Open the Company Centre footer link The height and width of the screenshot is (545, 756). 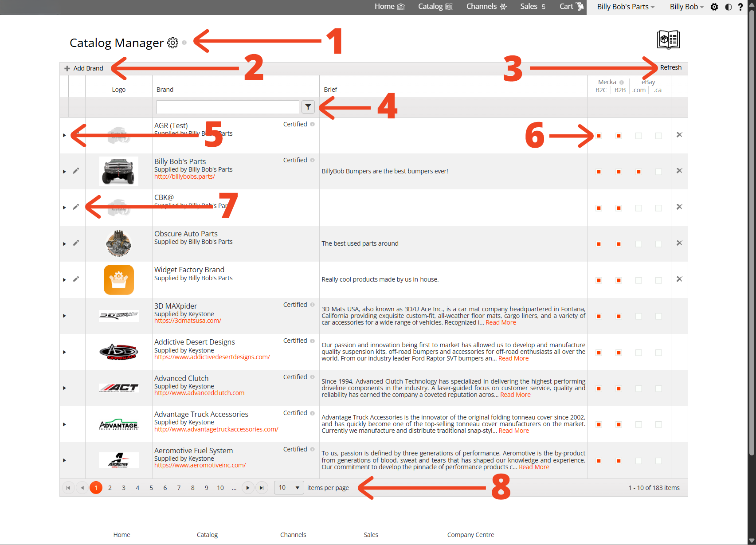(470, 535)
